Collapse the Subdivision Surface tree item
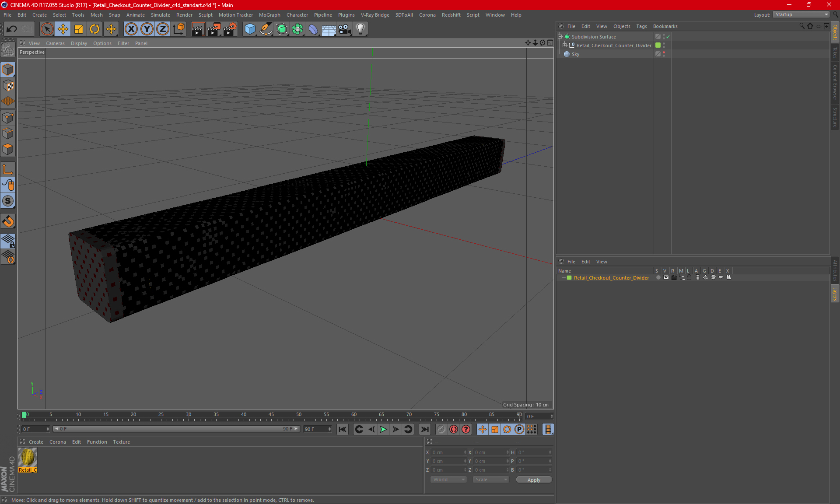This screenshot has height=504, width=840. pyautogui.click(x=560, y=37)
